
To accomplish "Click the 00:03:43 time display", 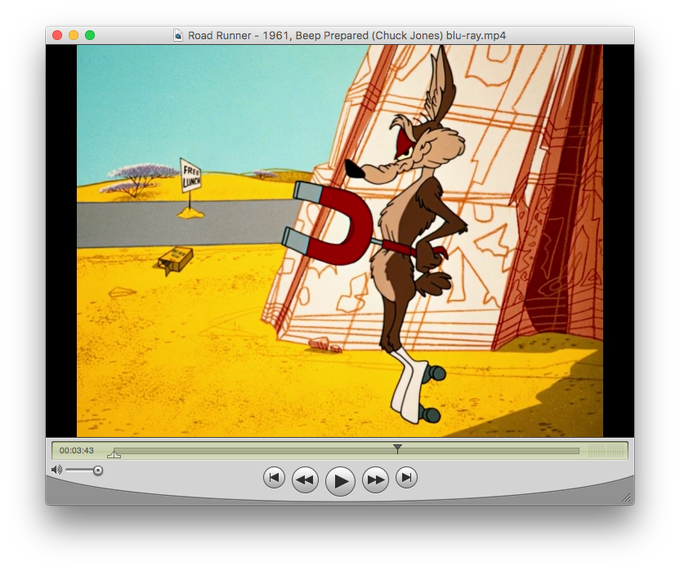I will [76, 450].
